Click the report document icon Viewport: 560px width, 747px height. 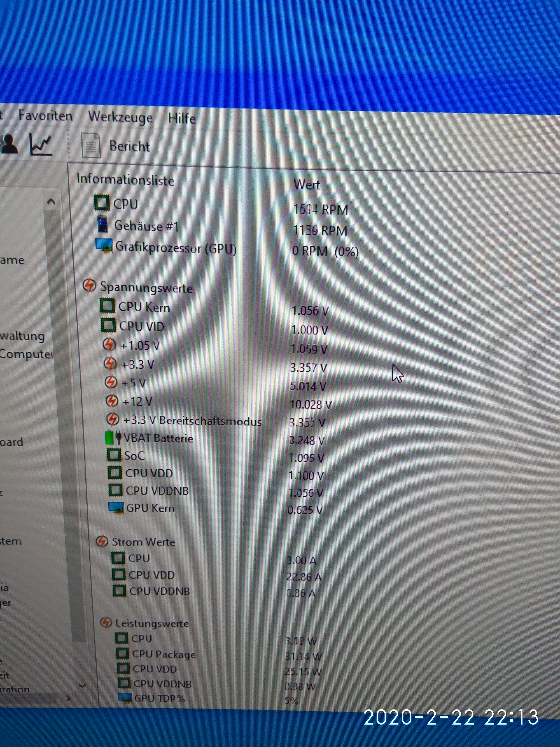91,146
